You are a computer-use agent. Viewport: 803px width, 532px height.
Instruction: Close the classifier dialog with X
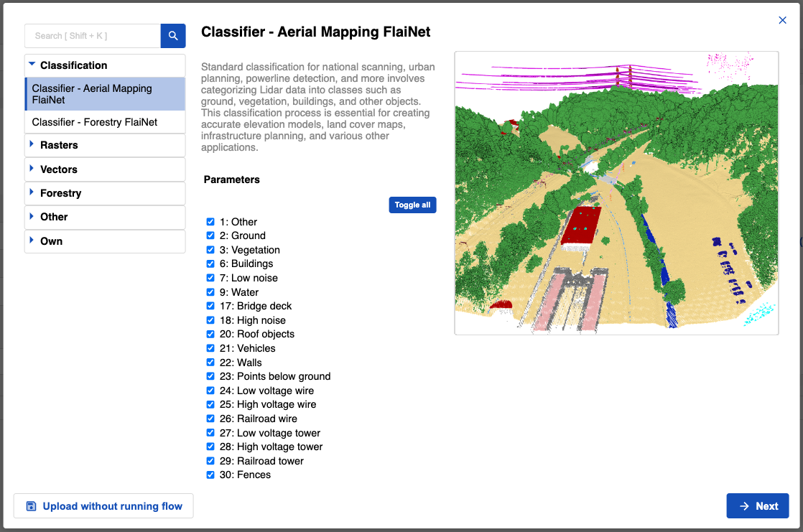(x=782, y=20)
